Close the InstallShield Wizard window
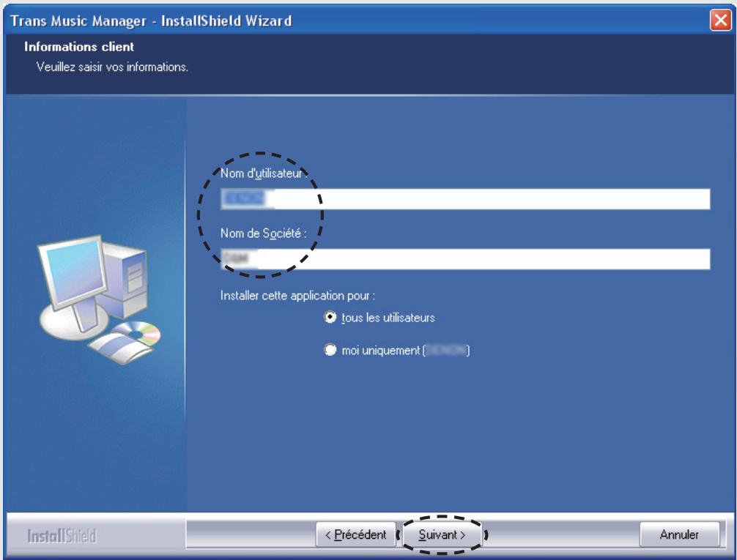Viewport: 737px width, 560px height. (x=721, y=20)
